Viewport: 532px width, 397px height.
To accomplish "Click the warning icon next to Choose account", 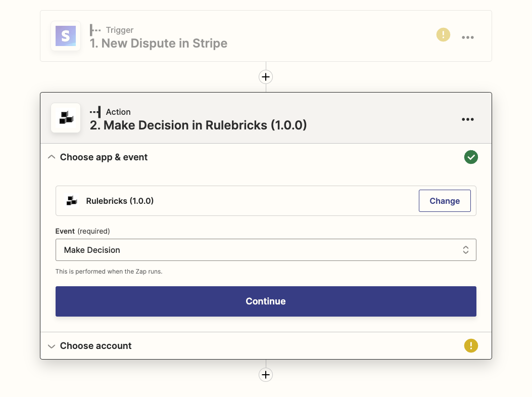I will [x=471, y=345].
